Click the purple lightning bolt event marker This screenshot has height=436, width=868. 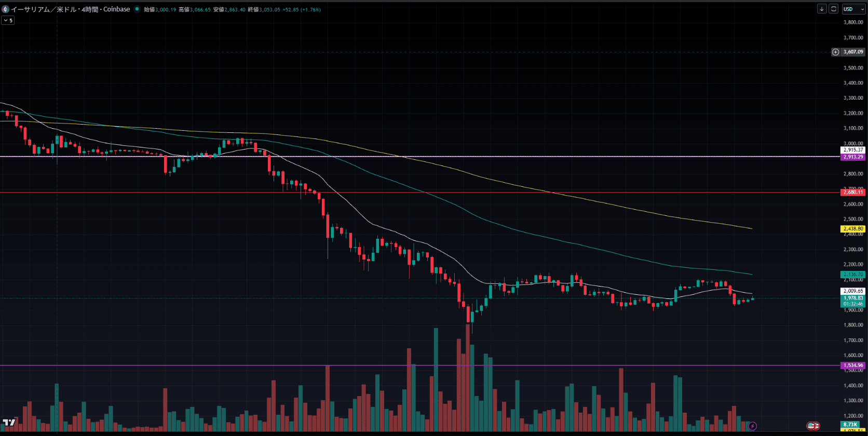click(x=752, y=426)
